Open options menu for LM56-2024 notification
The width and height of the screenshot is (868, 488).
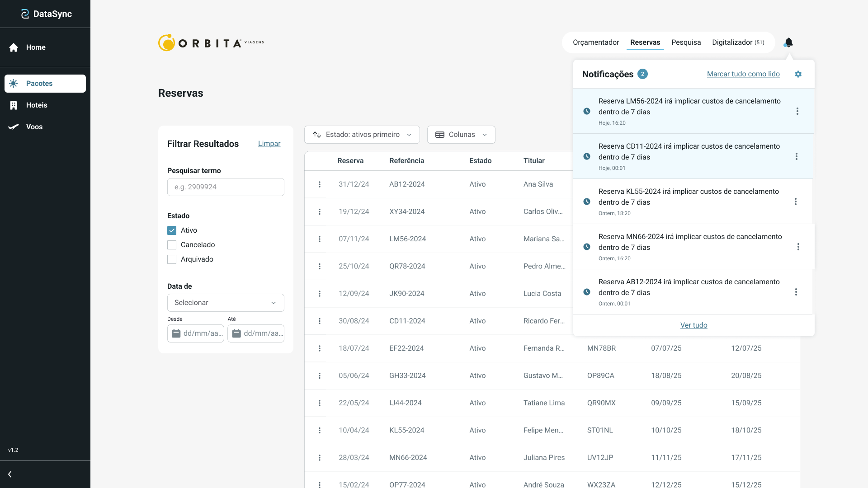tap(797, 111)
